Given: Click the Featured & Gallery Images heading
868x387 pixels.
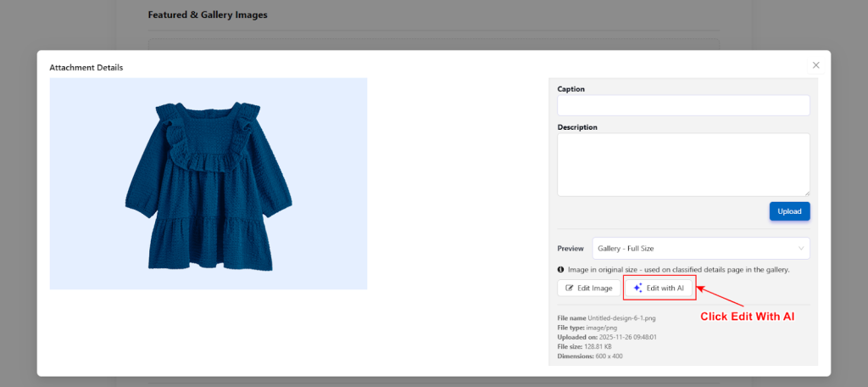Looking at the screenshot, I should pos(208,15).
